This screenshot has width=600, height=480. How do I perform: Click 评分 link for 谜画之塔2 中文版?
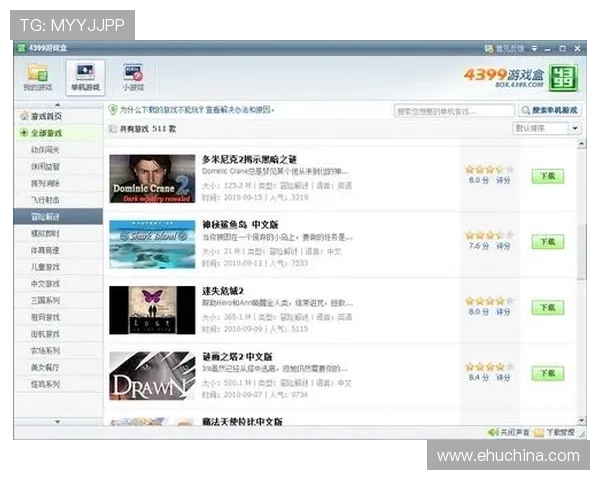(503, 378)
